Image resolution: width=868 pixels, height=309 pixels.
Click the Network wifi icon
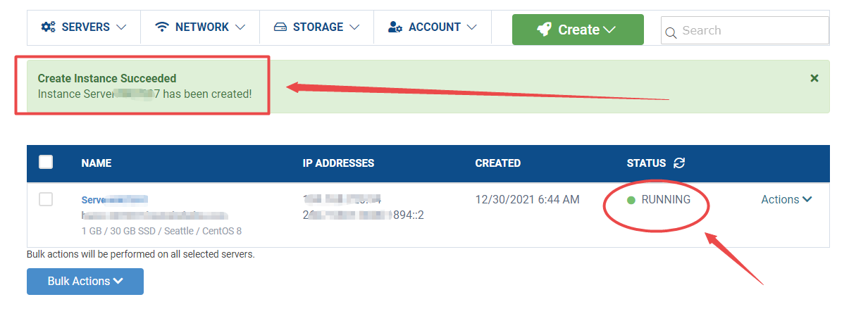[x=162, y=27]
